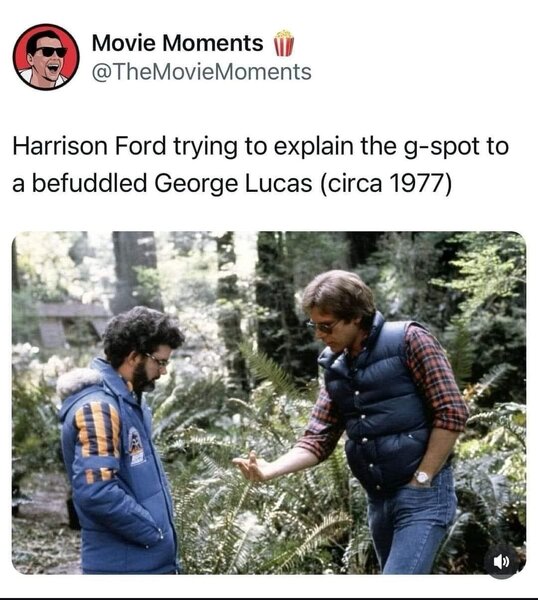Visit the @TheMovieMoments handle

[202, 72]
